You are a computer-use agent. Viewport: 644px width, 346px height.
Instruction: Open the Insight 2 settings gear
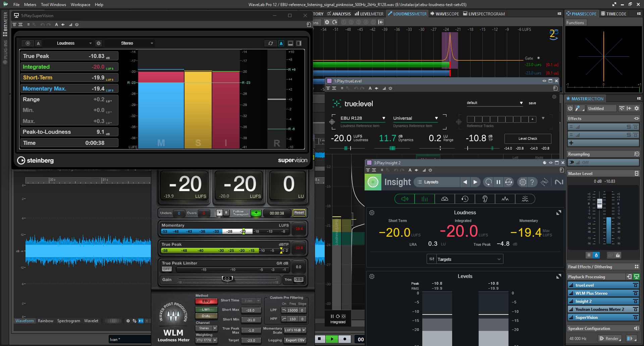523,182
